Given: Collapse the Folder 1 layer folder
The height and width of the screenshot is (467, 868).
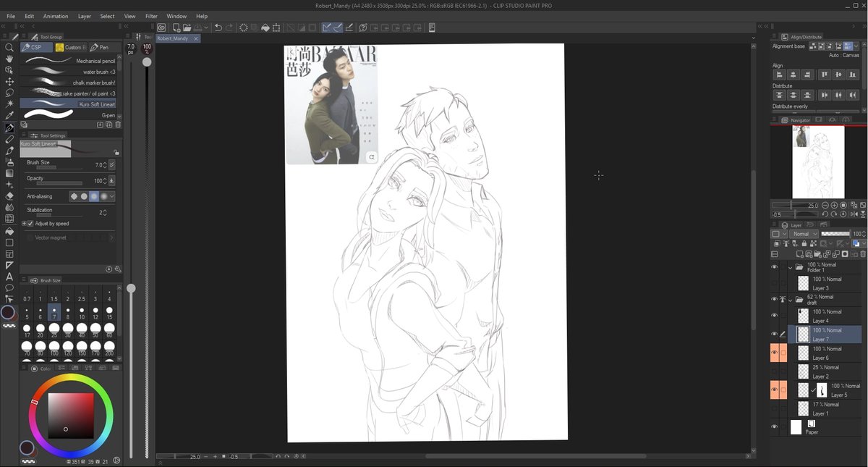Looking at the screenshot, I should pyautogui.click(x=791, y=267).
